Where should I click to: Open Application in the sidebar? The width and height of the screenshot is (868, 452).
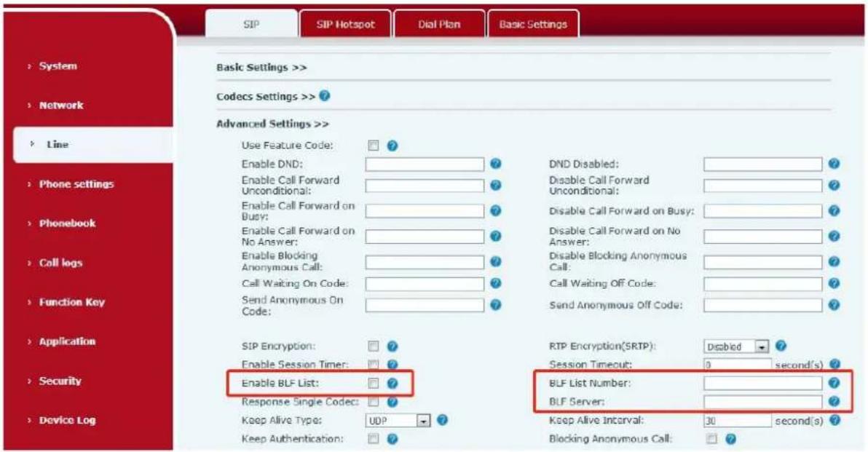pyautogui.click(x=67, y=341)
